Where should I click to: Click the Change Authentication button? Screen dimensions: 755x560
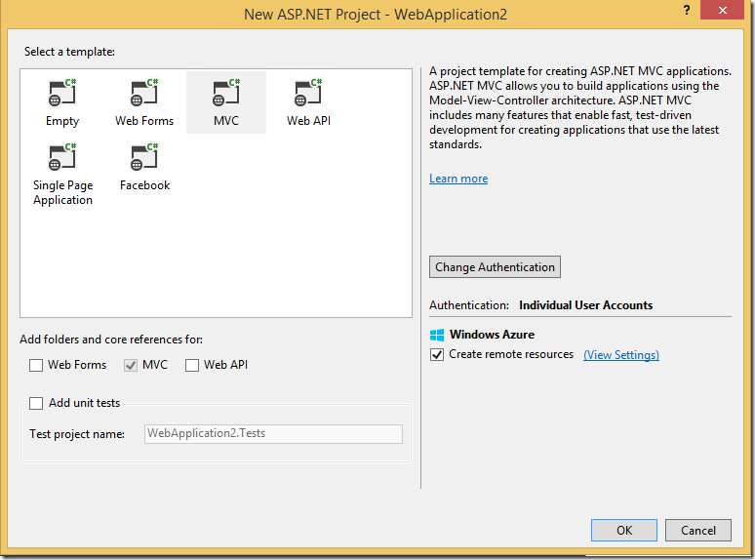click(x=495, y=266)
